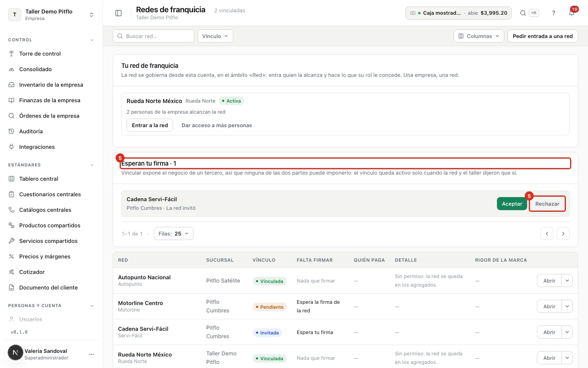
Task: Click in the Buscar red search field
Action: (x=154, y=36)
